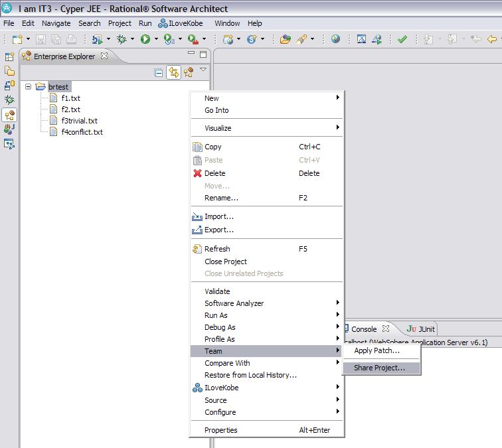Collapse the brtest project tree node
The height and width of the screenshot is (448, 502).
tap(28, 86)
